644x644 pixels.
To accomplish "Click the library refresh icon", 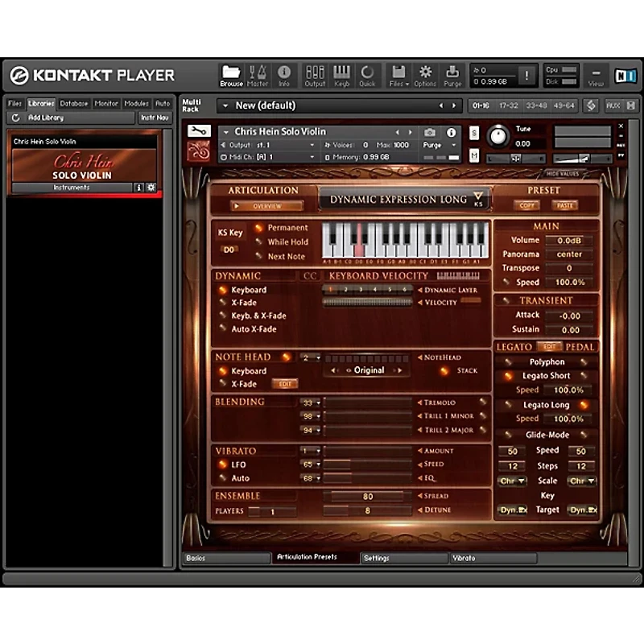I will coord(15,118).
